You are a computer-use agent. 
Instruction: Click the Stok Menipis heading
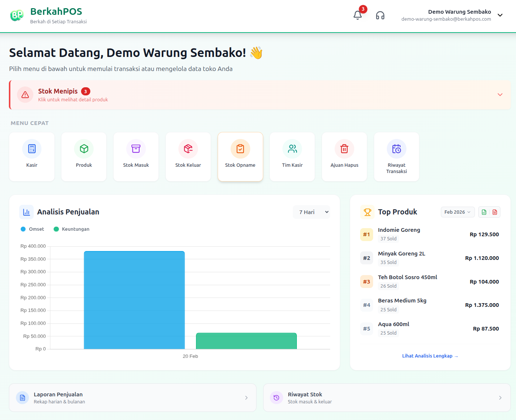[58, 91]
